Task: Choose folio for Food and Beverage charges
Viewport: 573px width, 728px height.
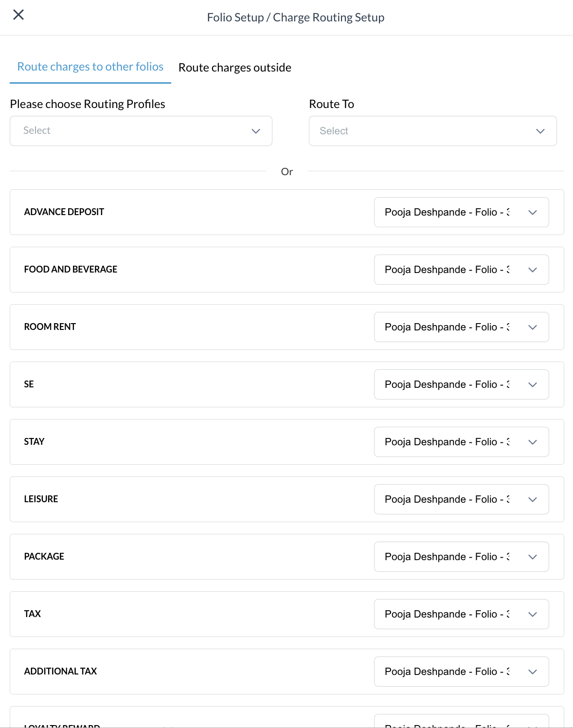Action: pos(461,270)
